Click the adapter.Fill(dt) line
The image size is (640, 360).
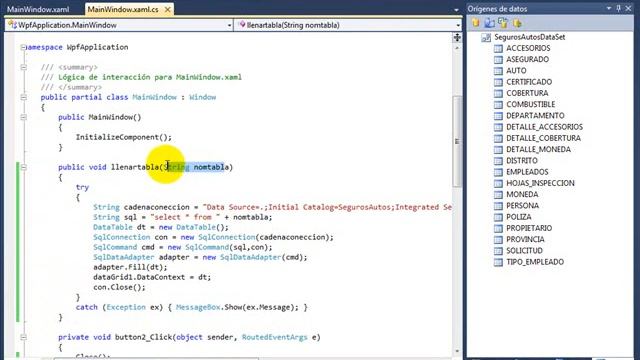(x=130, y=267)
